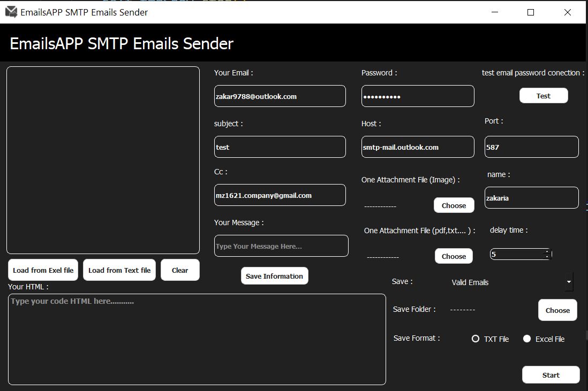Click the Cc field with the gmail address
The height and width of the screenshot is (391, 588).
(280, 195)
